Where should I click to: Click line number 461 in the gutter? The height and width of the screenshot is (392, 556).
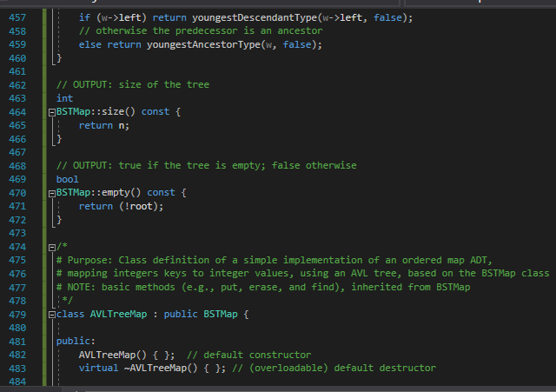(x=17, y=71)
